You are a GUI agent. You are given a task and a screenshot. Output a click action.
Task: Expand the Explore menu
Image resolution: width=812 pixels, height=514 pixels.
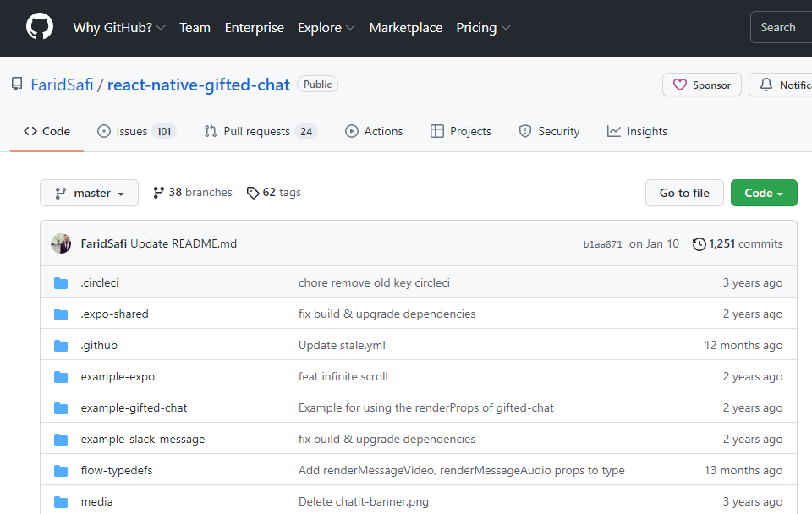tap(326, 27)
